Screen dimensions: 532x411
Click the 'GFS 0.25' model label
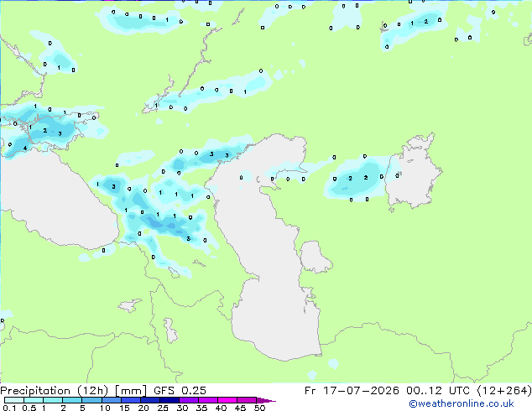click(x=180, y=391)
